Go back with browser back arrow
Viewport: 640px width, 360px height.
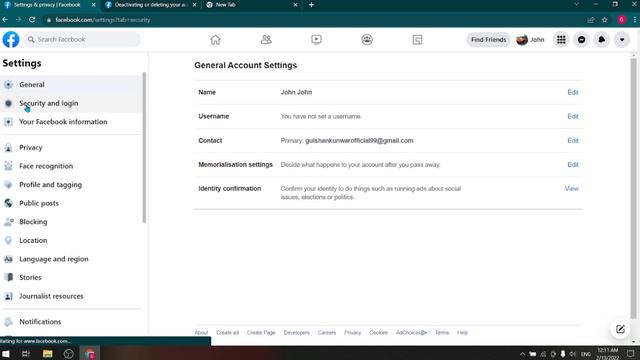coord(5,20)
